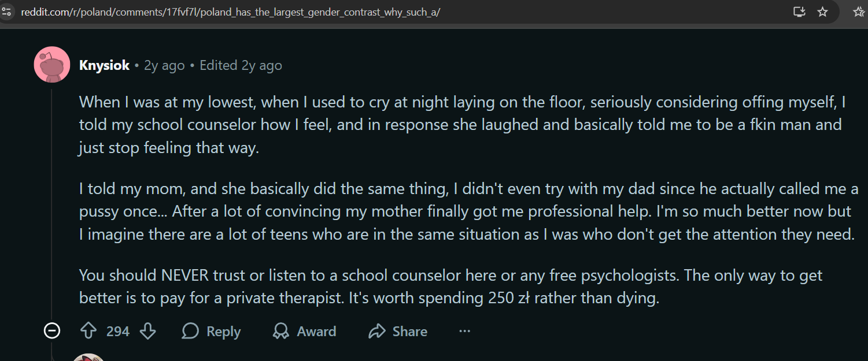
Task: Click the star icon at the far right edge
Action: 859,12
